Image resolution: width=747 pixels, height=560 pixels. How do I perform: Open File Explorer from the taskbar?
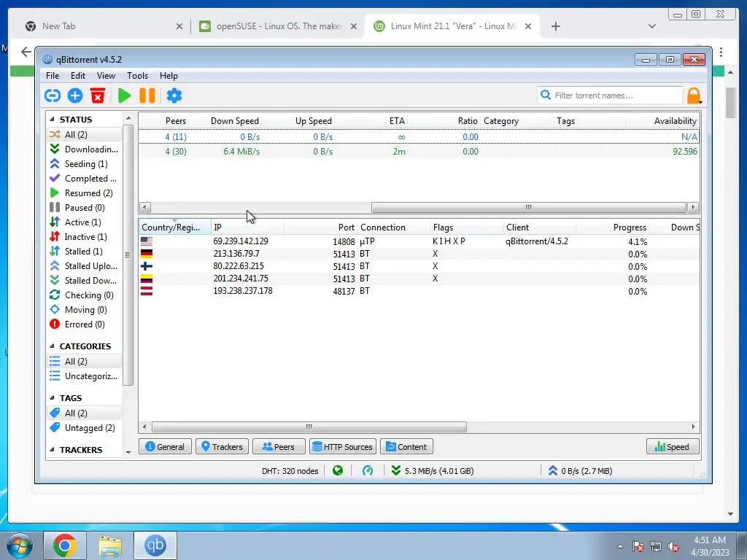(110, 545)
